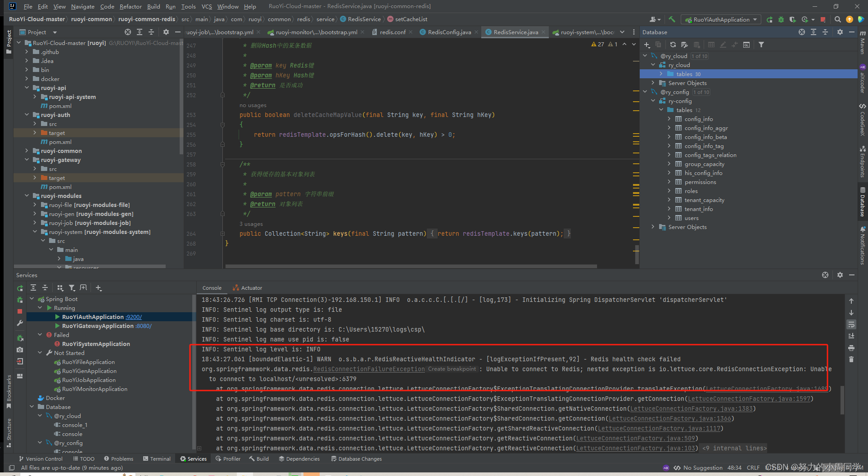868x476 pixels.
Task: Debug application with the bug icon
Action: pyautogui.click(x=781, y=19)
